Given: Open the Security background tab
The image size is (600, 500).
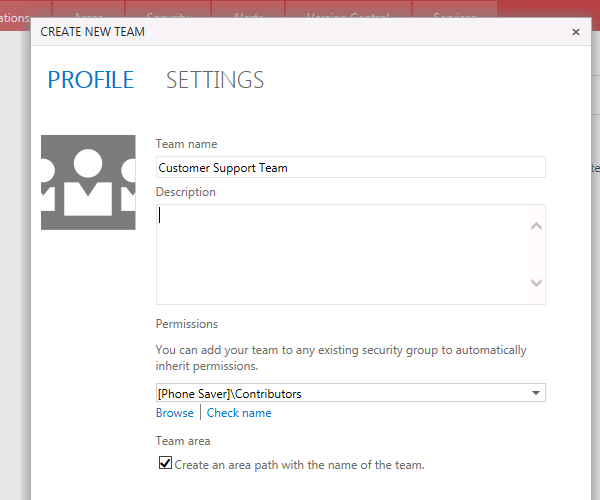Looking at the screenshot, I should pyautogui.click(x=168, y=9).
